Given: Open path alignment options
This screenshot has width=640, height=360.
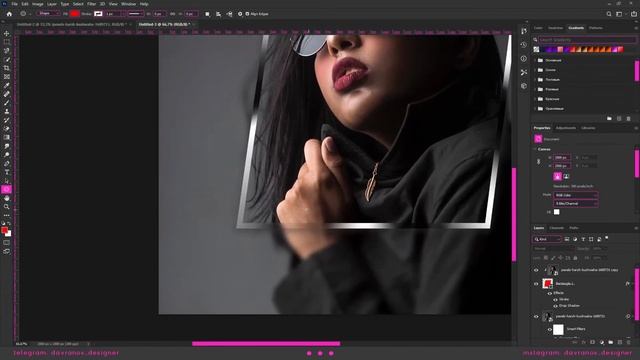Looking at the screenshot, I should pos(218,14).
